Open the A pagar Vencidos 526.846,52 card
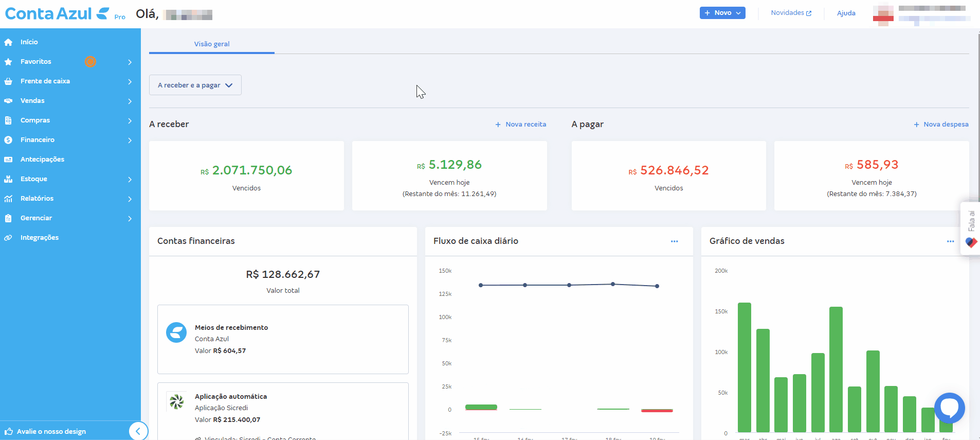Image resolution: width=980 pixels, height=440 pixels. 669,176
